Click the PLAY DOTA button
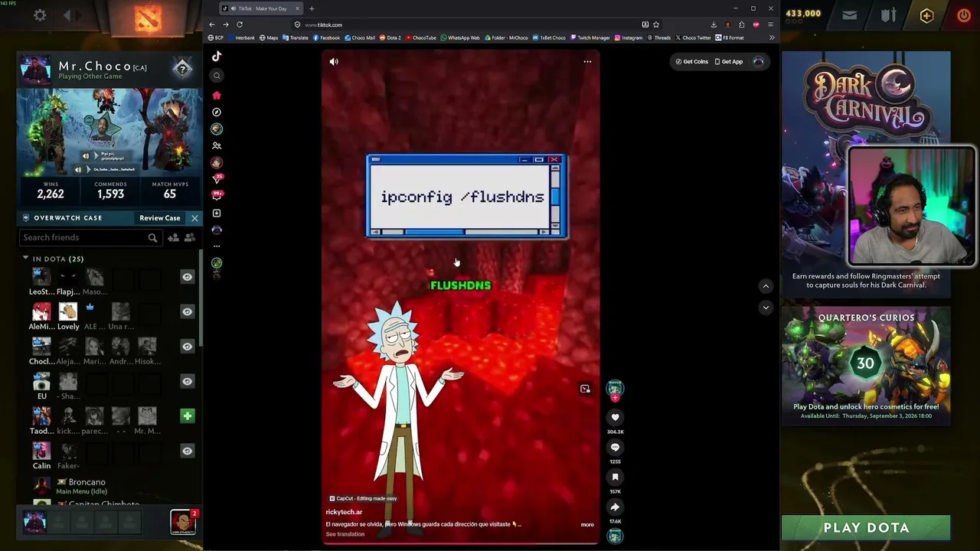This screenshot has height=551, width=980. [866, 528]
